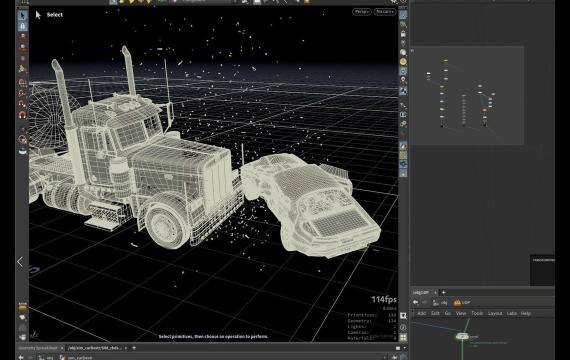Screen dimensions: 570x360
Task: Click the sim_carbash segment in bottom path bar
Action: (x=76, y=357)
